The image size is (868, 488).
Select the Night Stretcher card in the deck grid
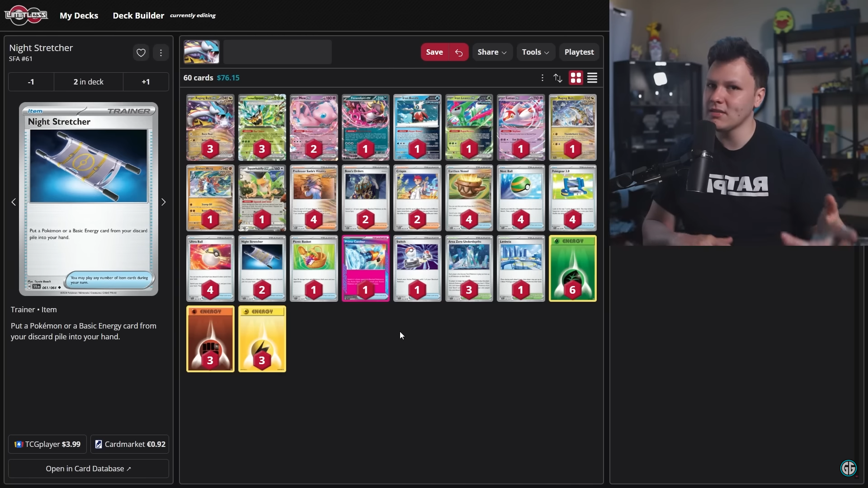coord(262,268)
